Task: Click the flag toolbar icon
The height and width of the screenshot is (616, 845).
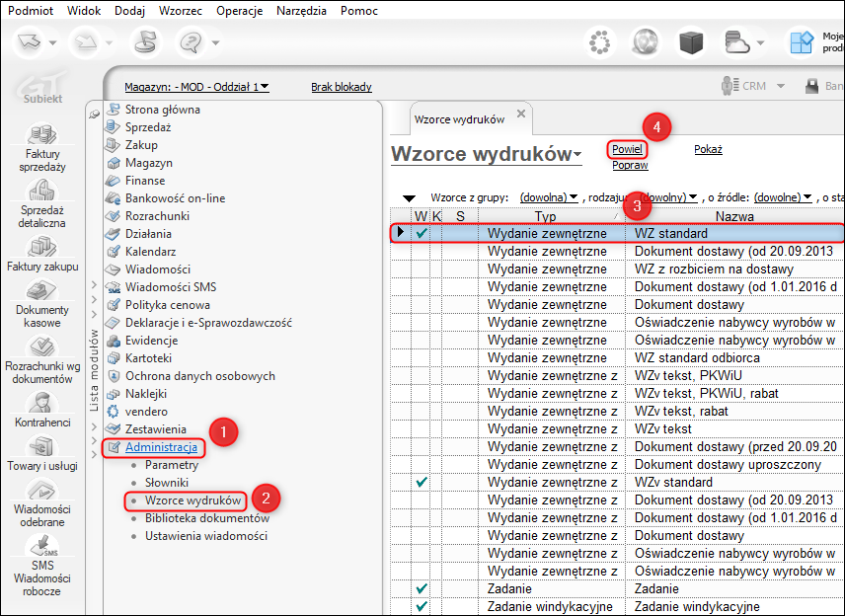Action: tap(145, 42)
